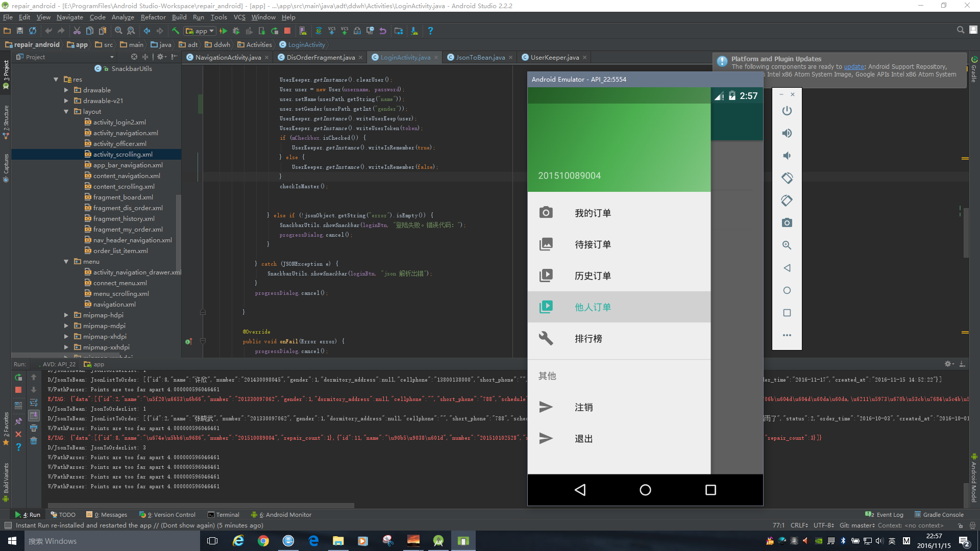Switch to NavigationActivity.java tab
This screenshot has width=980, height=551.
pyautogui.click(x=228, y=58)
